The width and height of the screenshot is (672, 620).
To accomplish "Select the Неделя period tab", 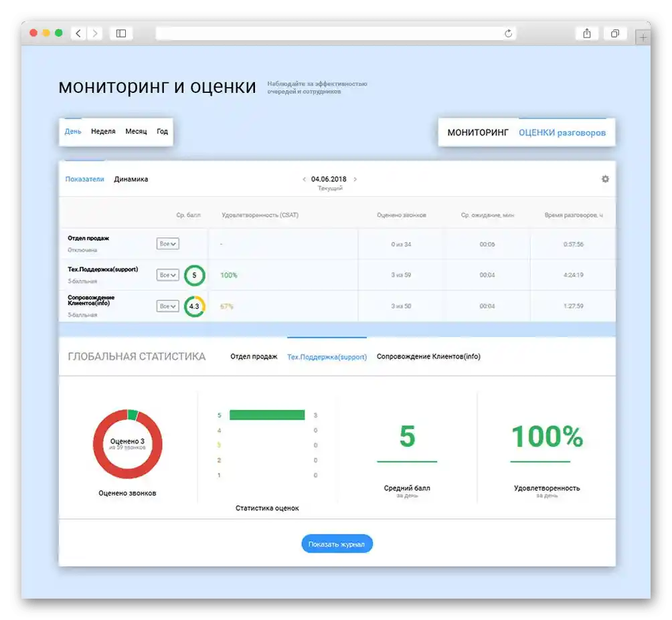I will pyautogui.click(x=103, y=132).
